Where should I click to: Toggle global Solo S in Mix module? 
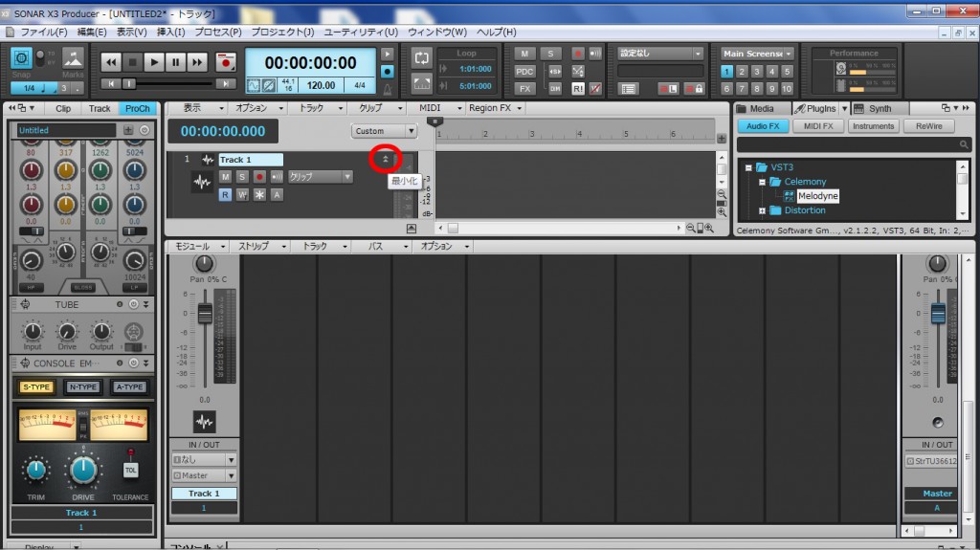(550, 54)
